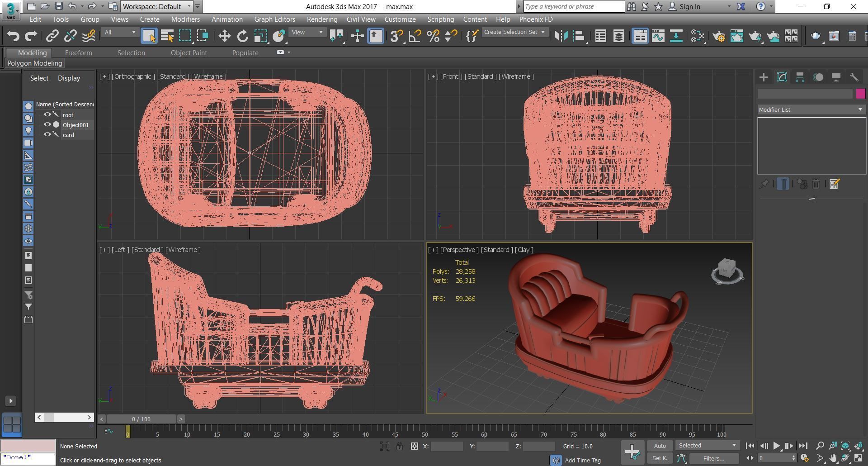868x466 pixels.
Task: Hide Object001 using its eye toggle
Action: 47,125
